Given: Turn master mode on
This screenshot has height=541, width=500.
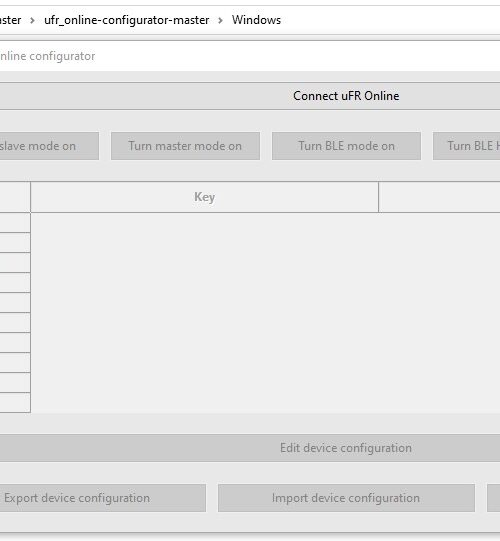Looking at the screenshot, I should [x=185, y=146].
